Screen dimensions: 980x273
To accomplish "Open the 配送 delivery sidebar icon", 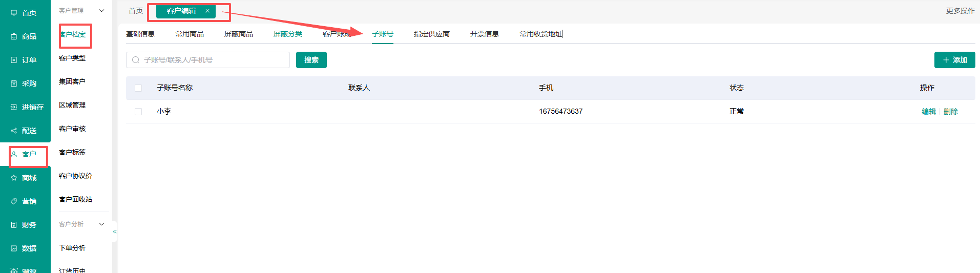I will coord(14,131).
